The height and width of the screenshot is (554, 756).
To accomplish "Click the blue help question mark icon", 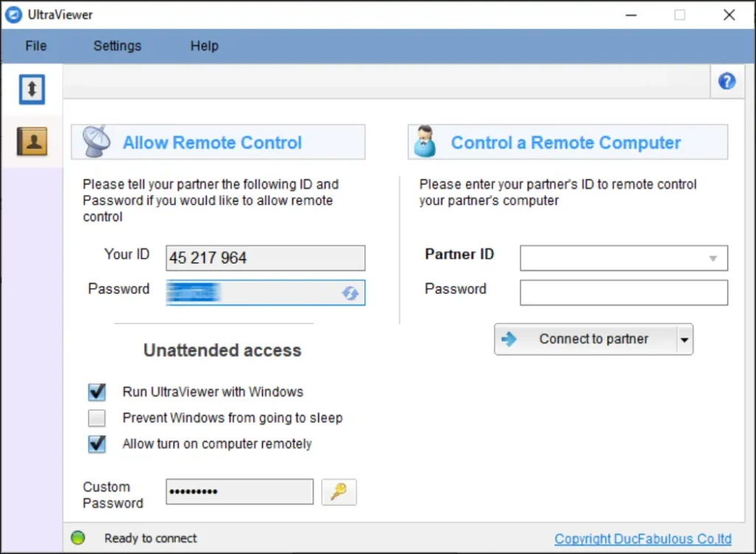I will pyautogui.click(x=726, y=81).
